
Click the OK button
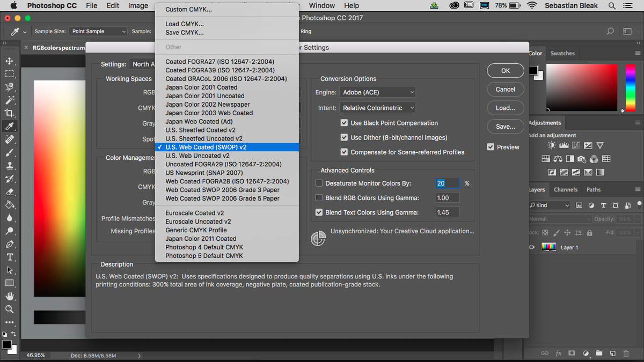point(505,70)
